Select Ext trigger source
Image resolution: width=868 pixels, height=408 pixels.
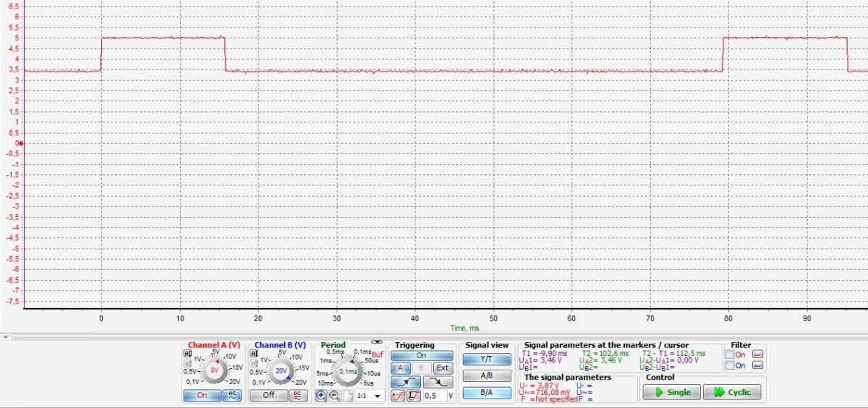tap(442, 367)
